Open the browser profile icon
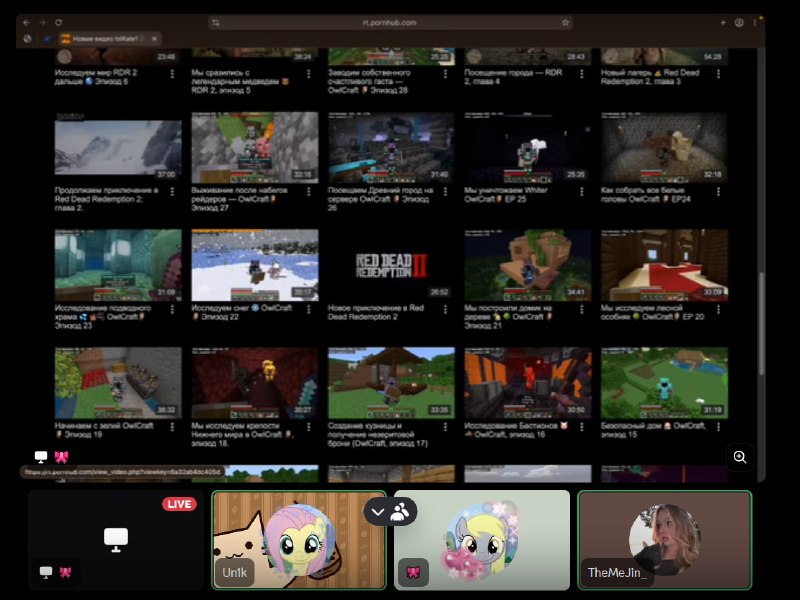800x600 pixels. [x=739, y=22]
